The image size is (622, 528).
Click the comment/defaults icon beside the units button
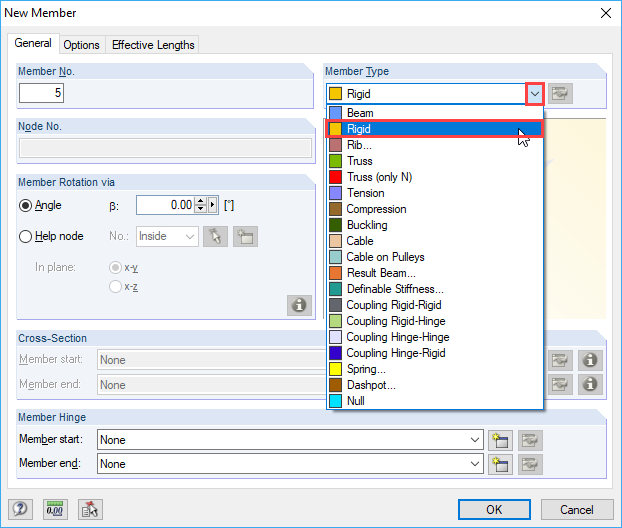click(90, 509)
